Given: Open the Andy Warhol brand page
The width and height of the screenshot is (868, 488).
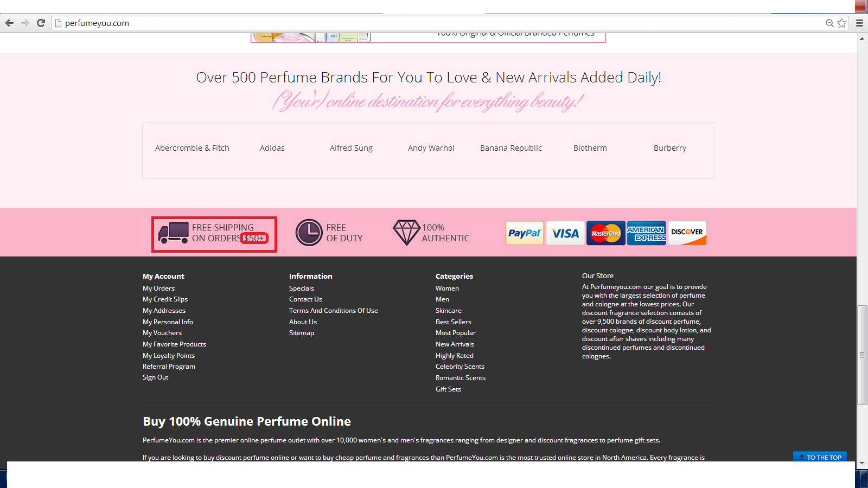Looking at the screenshot, I should click(x=431, y=148).
